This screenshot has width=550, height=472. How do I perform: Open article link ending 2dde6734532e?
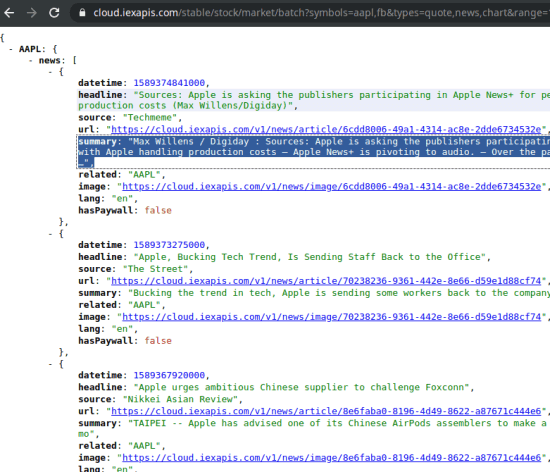(326, 129)
